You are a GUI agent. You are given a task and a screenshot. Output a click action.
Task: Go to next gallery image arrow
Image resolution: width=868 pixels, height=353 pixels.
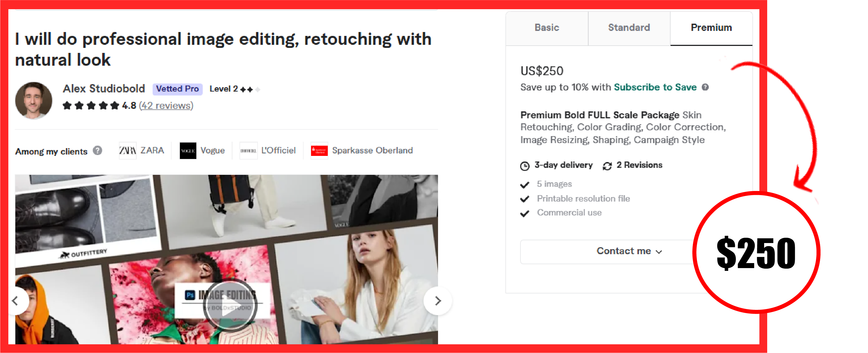pyautogui.click(x=437, y=300)
